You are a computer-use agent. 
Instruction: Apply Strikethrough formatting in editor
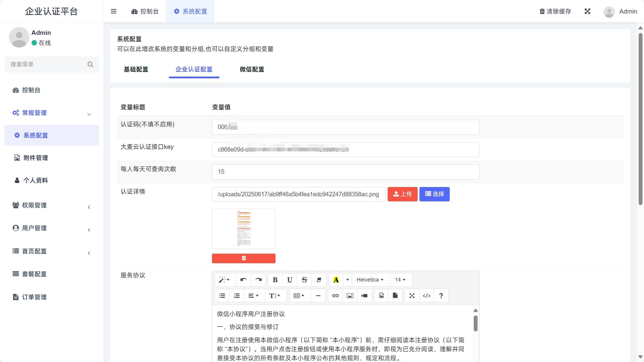(x=304, y=280)
